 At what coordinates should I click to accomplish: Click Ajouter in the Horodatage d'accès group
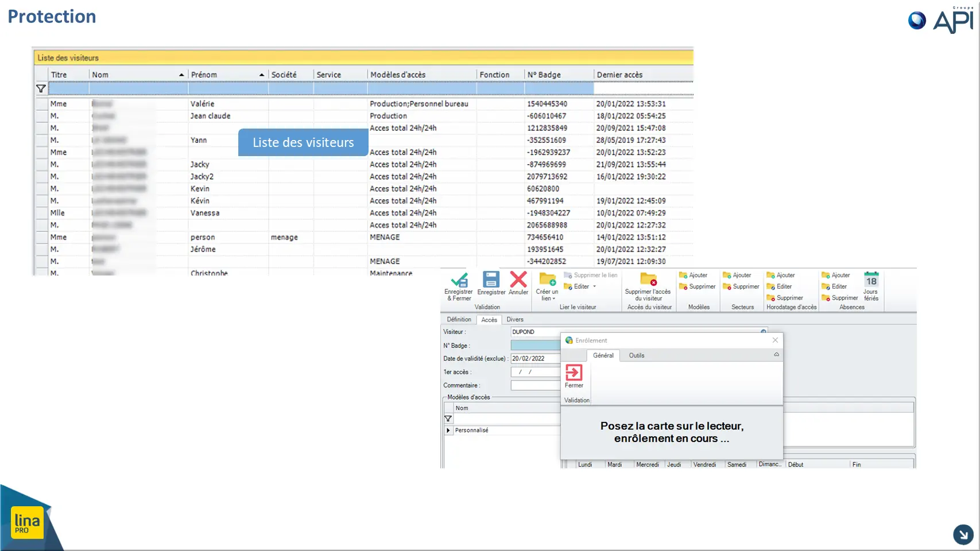click(x=780, y=275)
